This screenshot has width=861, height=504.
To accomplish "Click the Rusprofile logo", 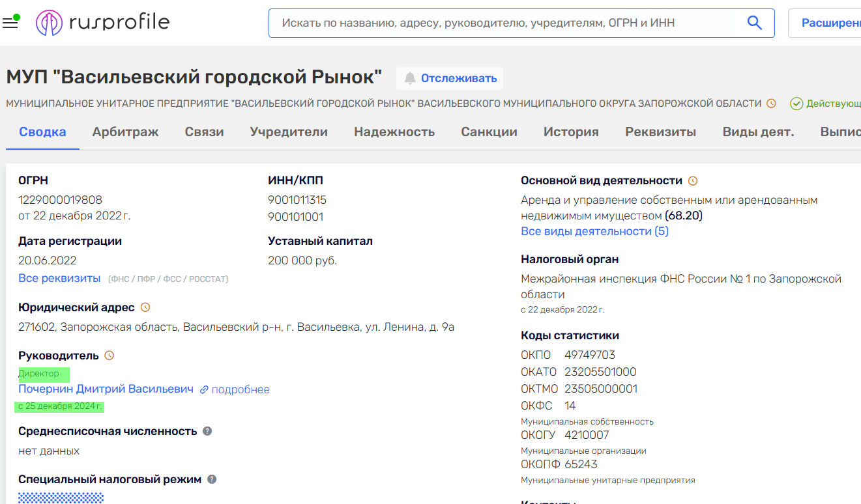I will coord(102,21).
